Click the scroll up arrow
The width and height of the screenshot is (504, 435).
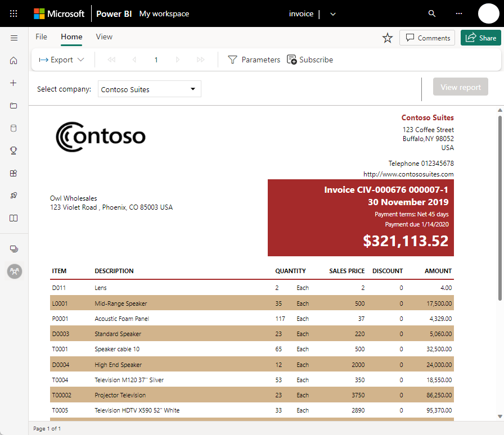(500, 110)
